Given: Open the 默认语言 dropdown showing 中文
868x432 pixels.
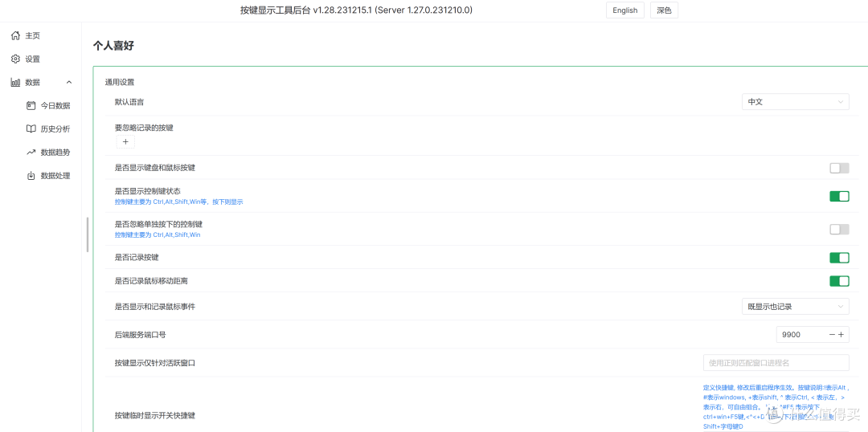Looking at the screenshot, I should click(x=796, y=102).
